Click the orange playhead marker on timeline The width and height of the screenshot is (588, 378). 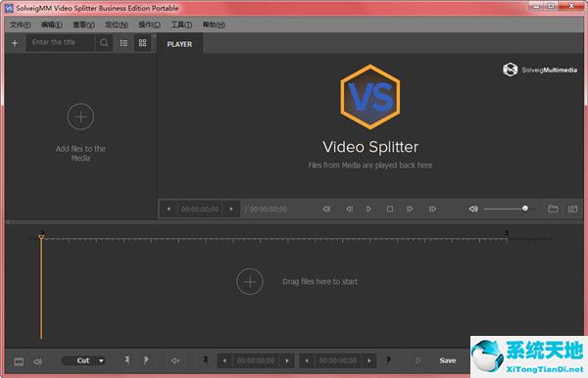click(x=41, y=237)
